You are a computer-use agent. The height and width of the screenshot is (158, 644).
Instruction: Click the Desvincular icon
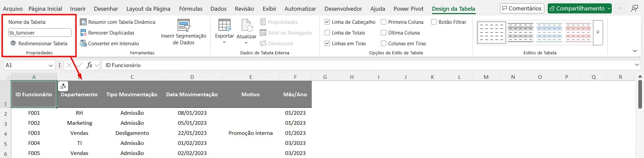click(263, 44)
